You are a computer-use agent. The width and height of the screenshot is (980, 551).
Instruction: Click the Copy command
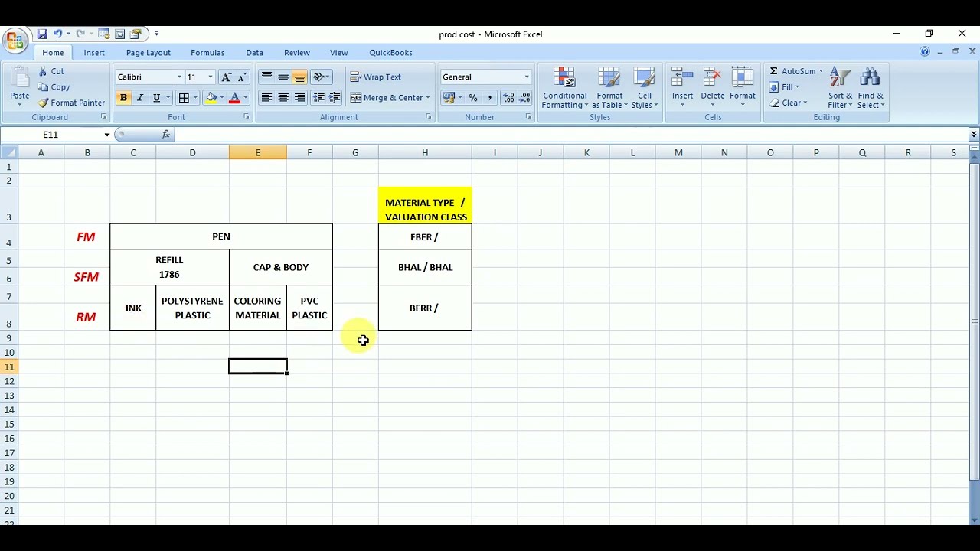point(54,87)
